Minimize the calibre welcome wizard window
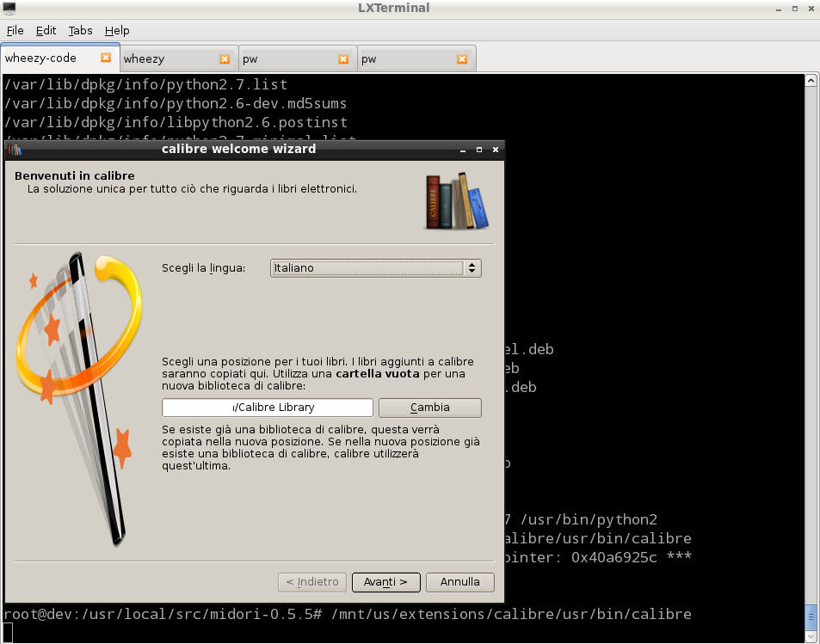 point(463,150)
